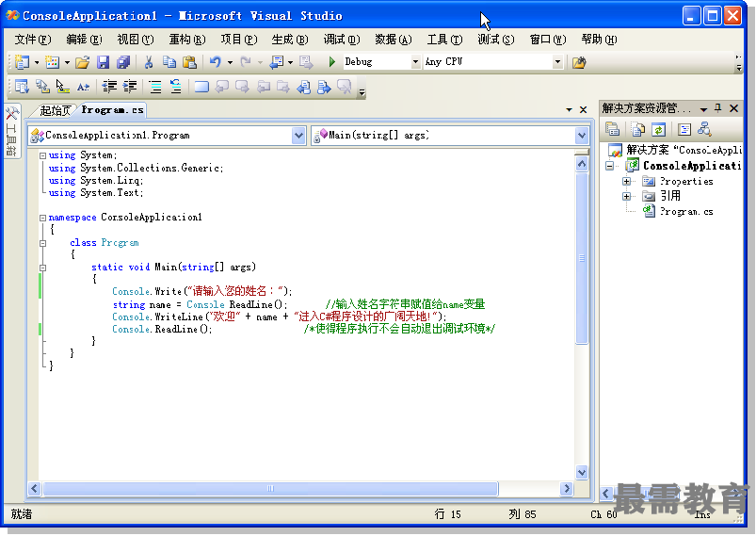Select Program.cs in Solution Explorer tree
This screenshot has width=756, height=536.
point(686,211)
